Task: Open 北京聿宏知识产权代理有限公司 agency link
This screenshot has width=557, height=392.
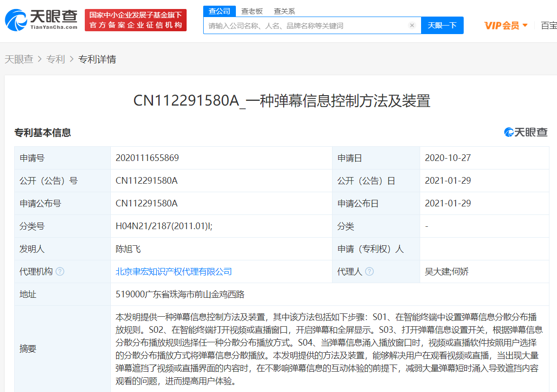Action: 174,272
